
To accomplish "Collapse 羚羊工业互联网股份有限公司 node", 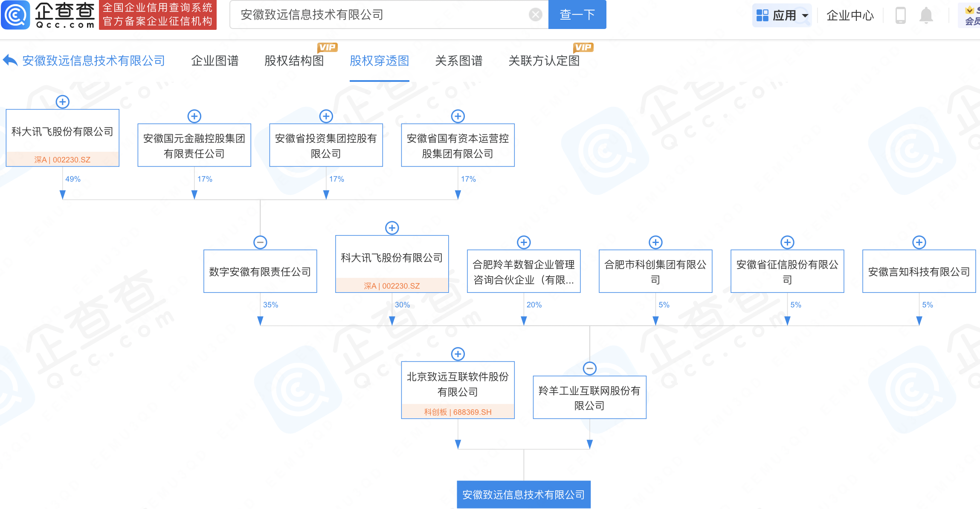I will pos(590,368).
